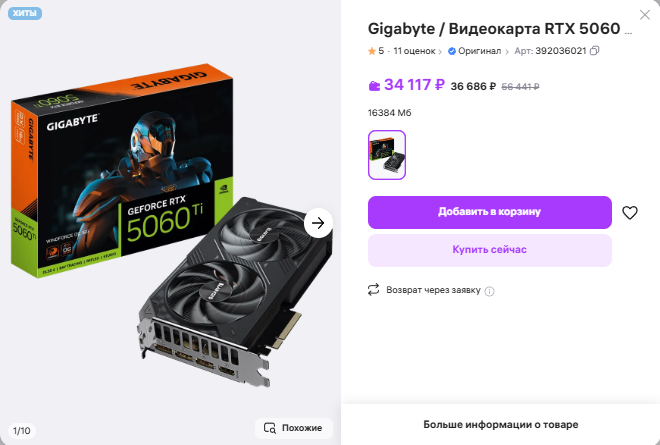Viewport: 660px width, 445px height.
Task: Click Добавить в корзину button
Action: point(490,212)
